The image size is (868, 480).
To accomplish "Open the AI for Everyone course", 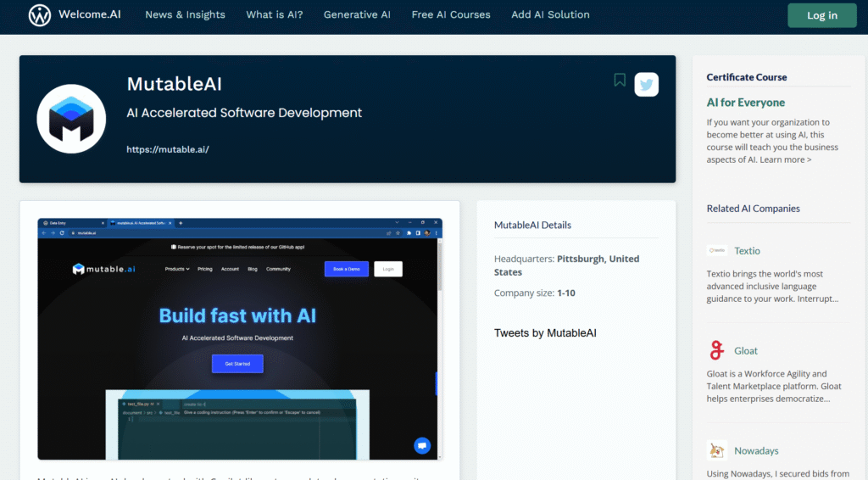I will pos(746,103).
